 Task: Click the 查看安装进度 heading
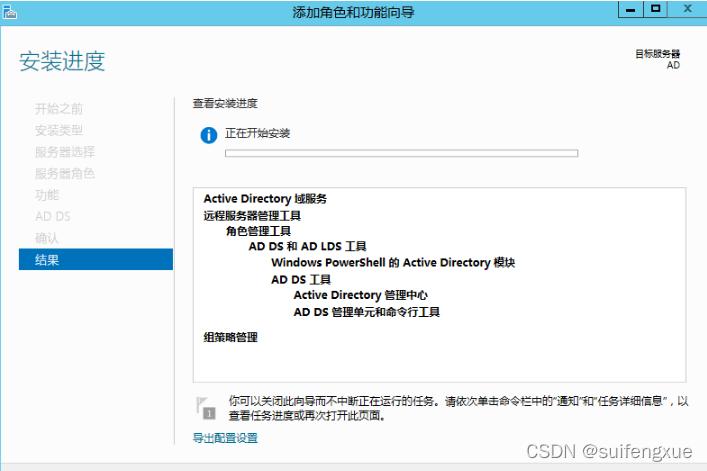pyautogui.click(x=225, y=103)
